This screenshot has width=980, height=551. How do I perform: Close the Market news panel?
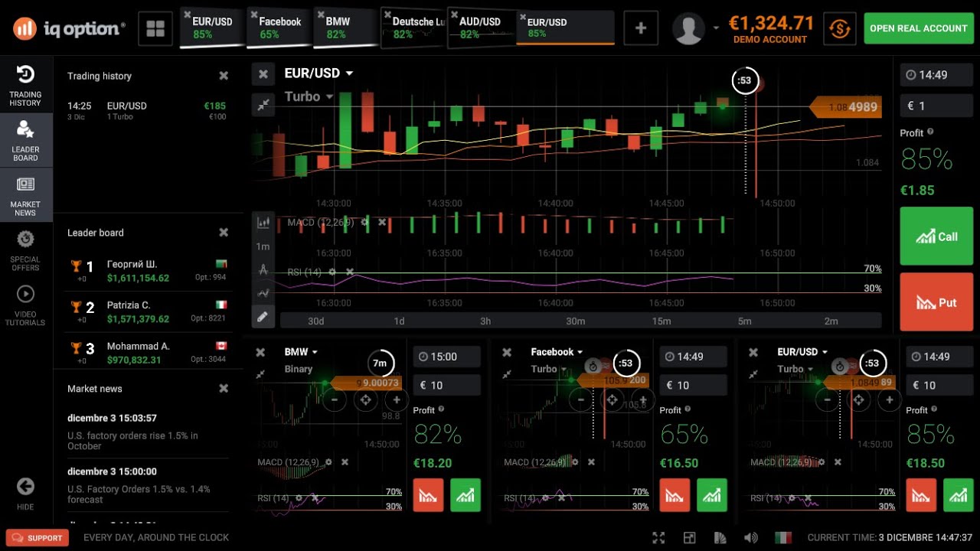click(x=224, y=389)
